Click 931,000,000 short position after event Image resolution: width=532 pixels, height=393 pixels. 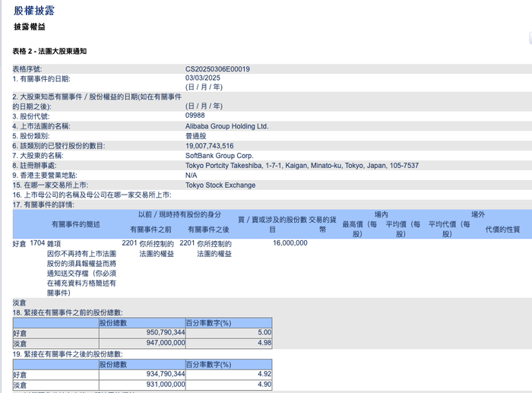coord(166,385)
